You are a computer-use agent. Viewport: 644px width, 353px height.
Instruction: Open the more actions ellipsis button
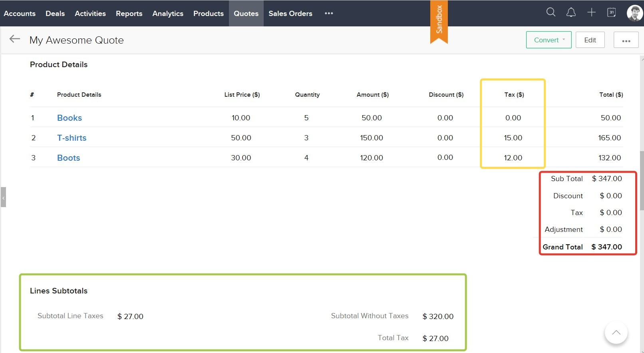626,40
